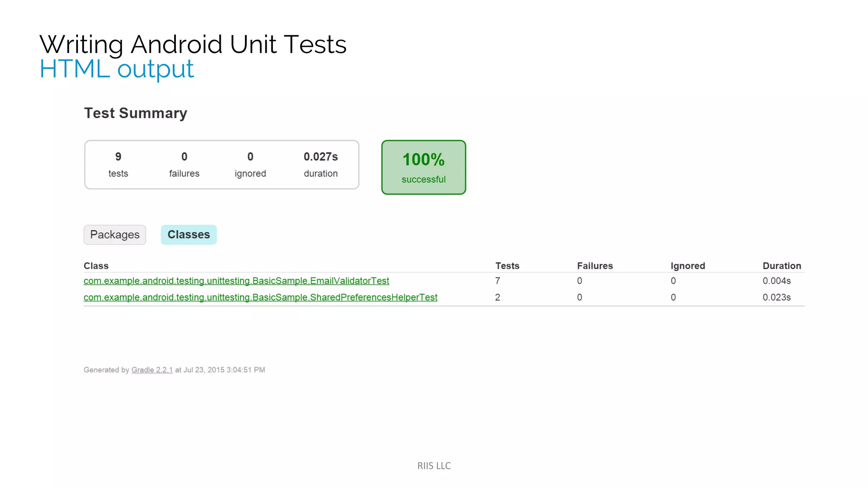Click the Ignored column header
The image size is (868, 488).
click(687, 266)
